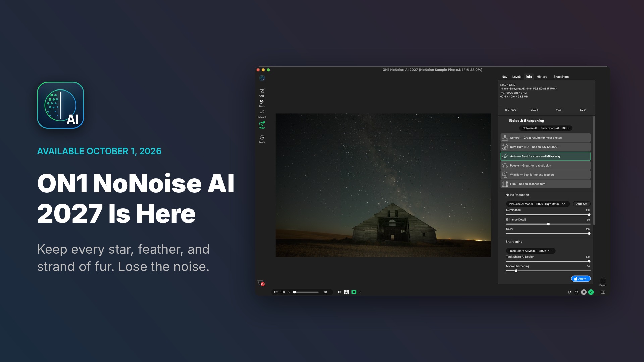
Task: Choose the Film scanned film preset
Action: pyautogui.click(x=545, y=184)
